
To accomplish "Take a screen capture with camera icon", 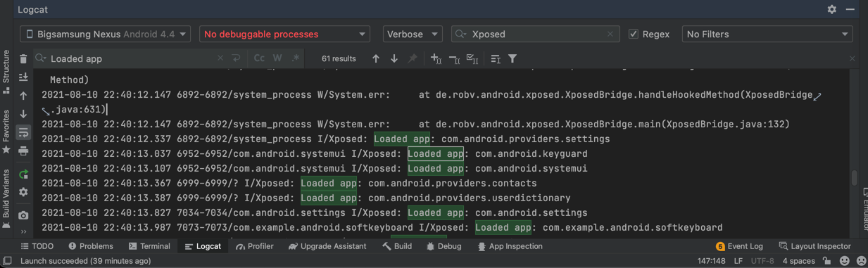I will pyautogui.click(x=23, y=215).
